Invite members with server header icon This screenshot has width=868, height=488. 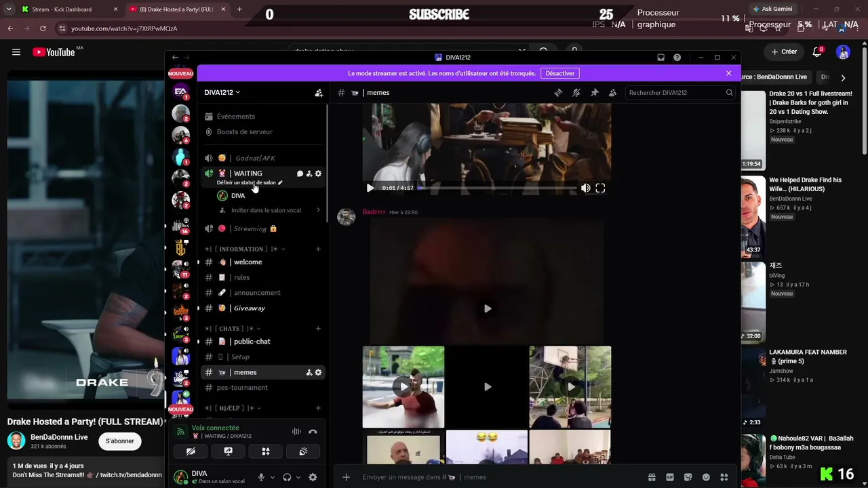[319, 93]
